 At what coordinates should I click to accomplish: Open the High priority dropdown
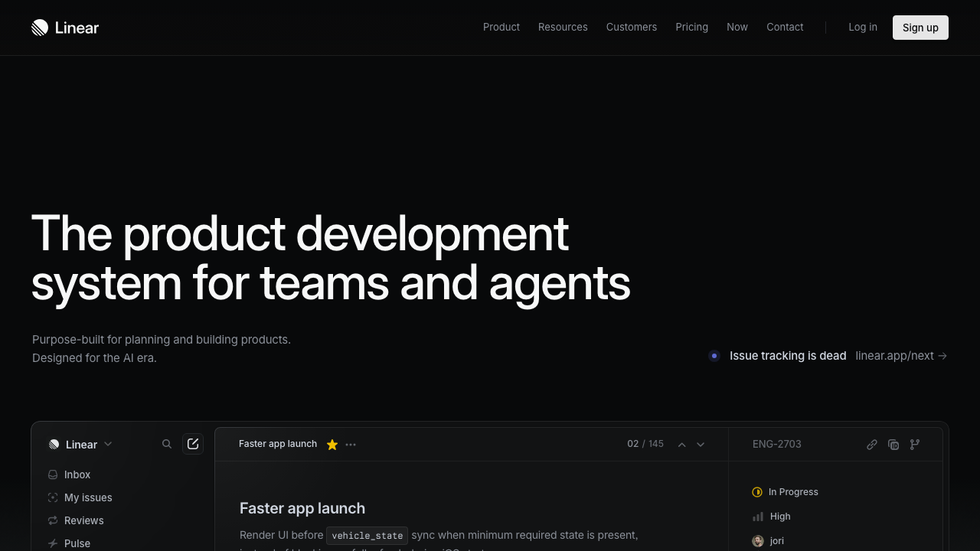(779, 517)
